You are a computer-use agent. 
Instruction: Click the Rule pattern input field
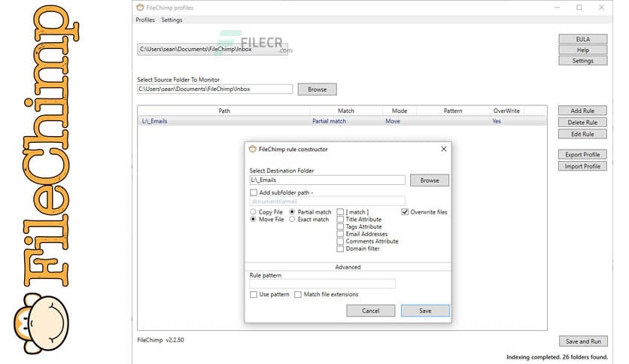click(323, 284)
